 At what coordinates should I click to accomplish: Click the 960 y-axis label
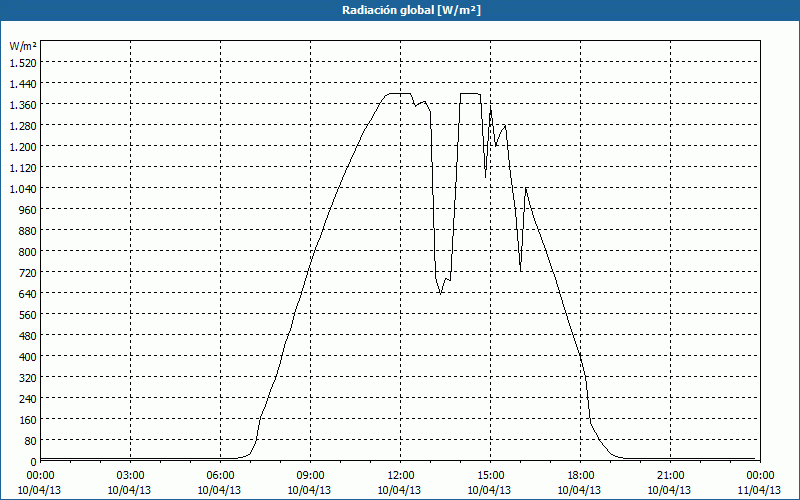29,210
